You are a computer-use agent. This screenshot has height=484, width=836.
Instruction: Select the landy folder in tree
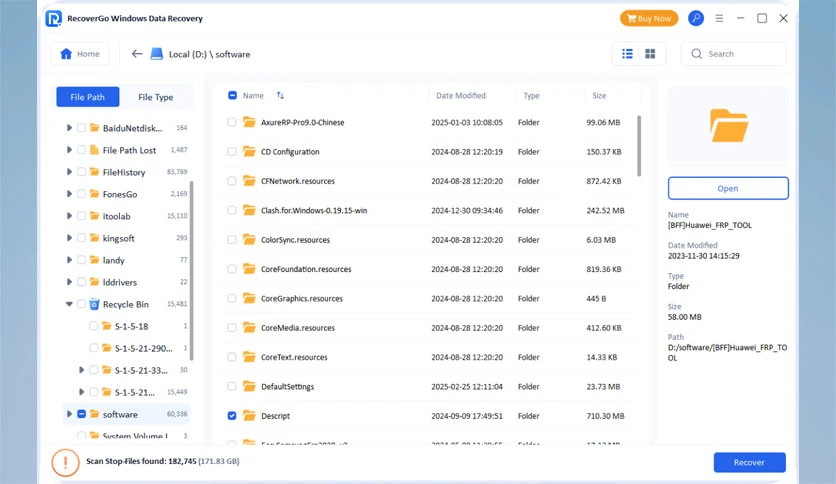point(113,260)
